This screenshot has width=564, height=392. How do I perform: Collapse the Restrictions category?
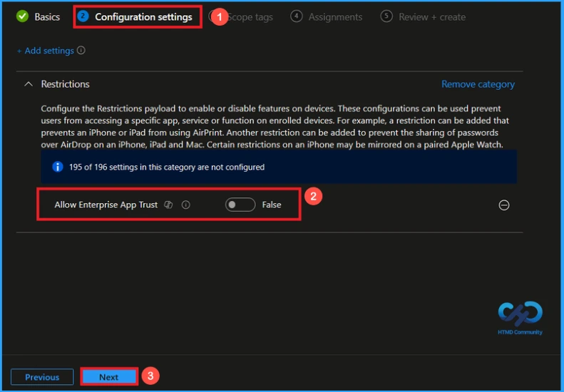[x=29, y=84]
